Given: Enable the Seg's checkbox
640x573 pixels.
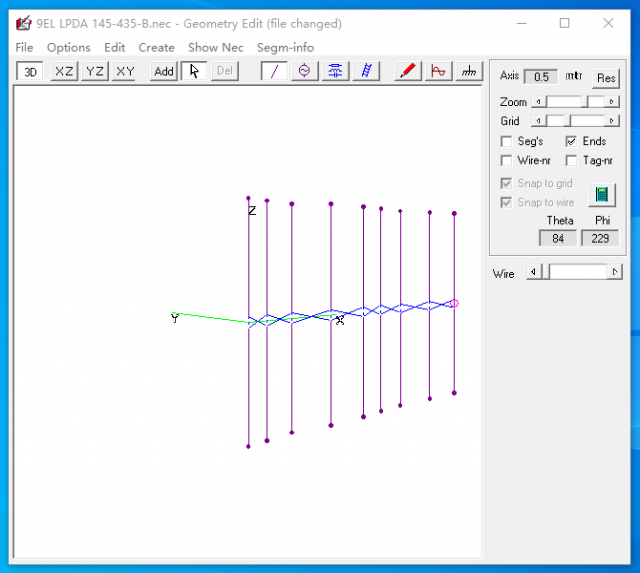Looking at the screenshot, I should pyautogui.click(x=506, y=142).
